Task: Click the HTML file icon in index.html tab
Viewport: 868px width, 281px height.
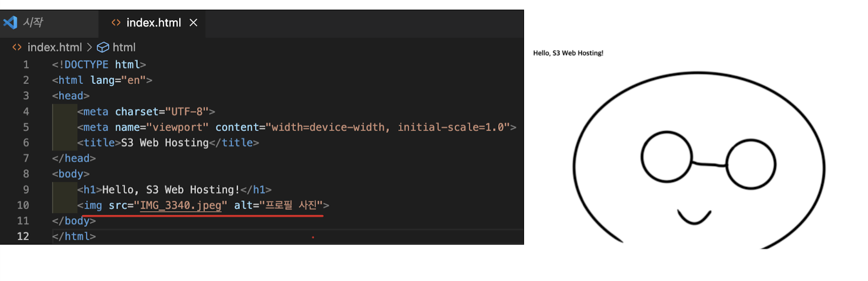Action: (116, 23)
